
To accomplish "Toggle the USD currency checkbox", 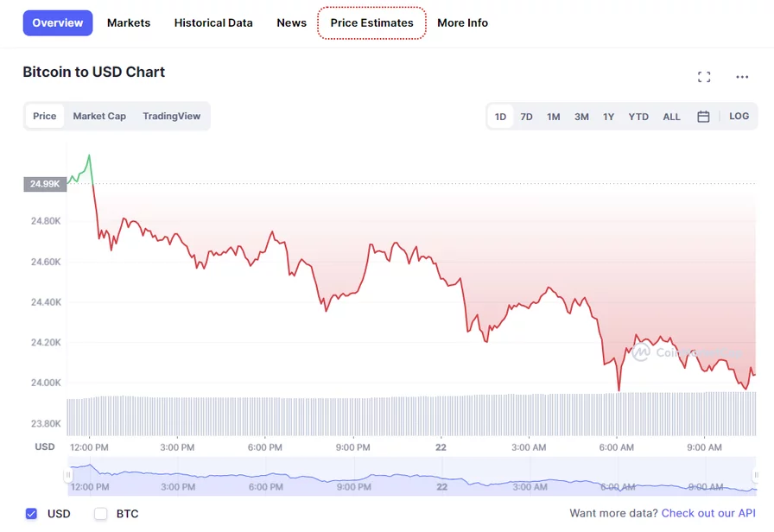I will pos(32,514).
